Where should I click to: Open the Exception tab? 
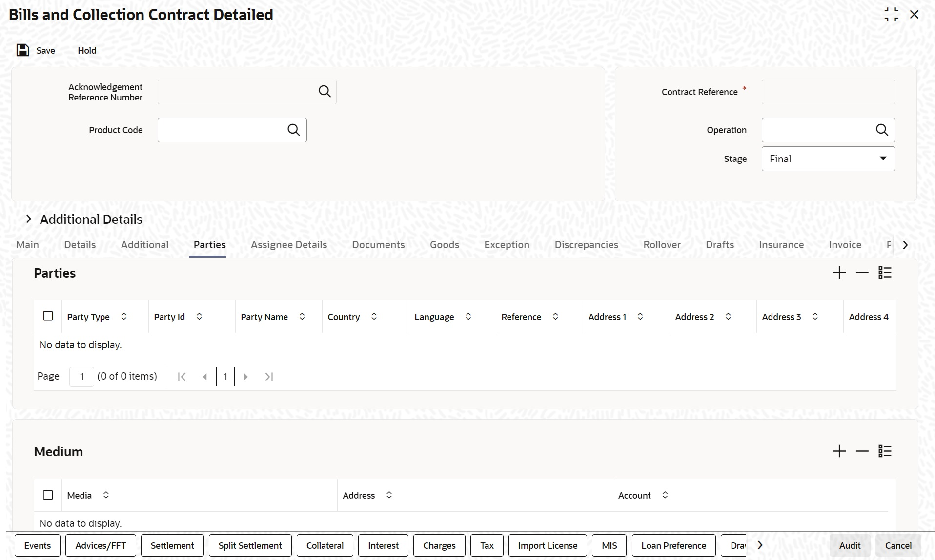click(x=507, y=245)
